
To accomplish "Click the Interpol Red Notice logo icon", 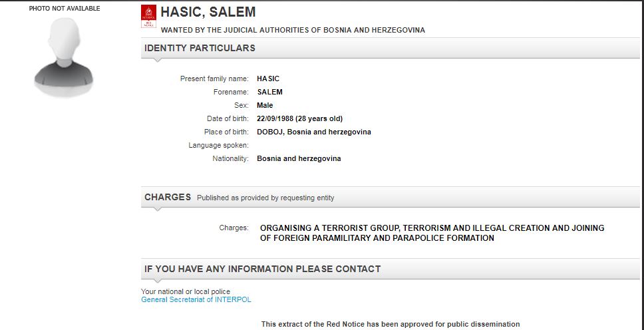I will (x=150, y=17).
